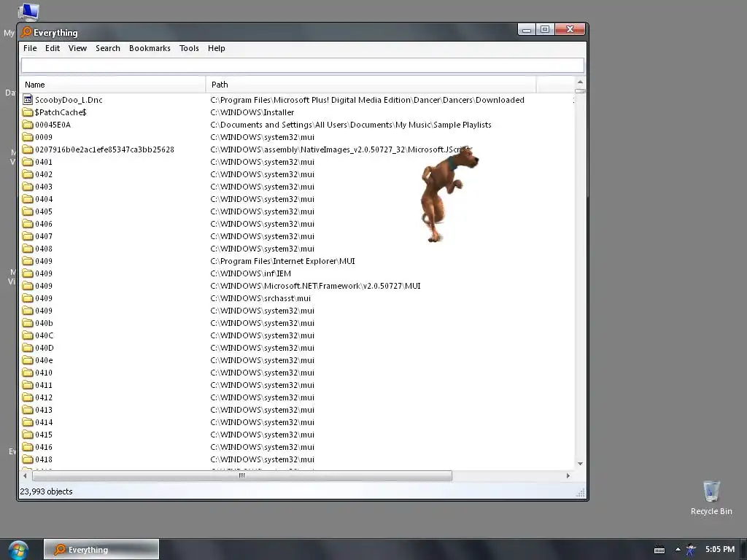Minimize the Everything window
Viewport: 747px width, 560px height.
coord(527,29)
